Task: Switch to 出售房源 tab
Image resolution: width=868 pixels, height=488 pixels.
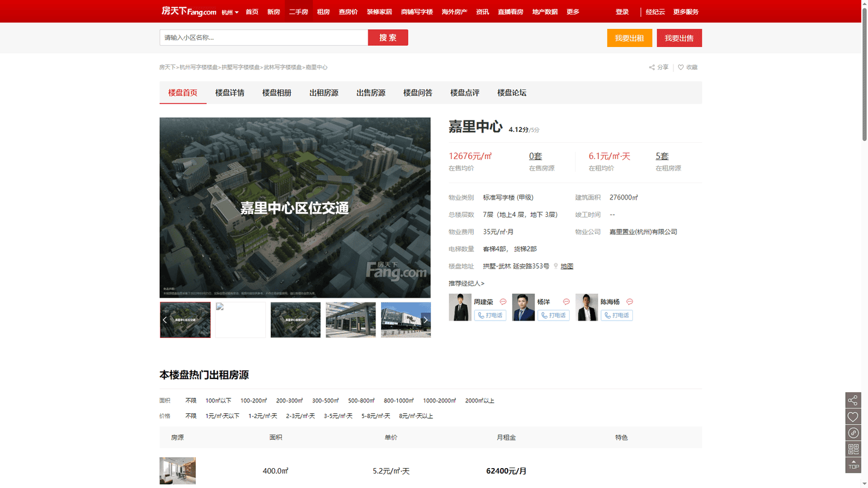Action: click(x=371, y=93)
